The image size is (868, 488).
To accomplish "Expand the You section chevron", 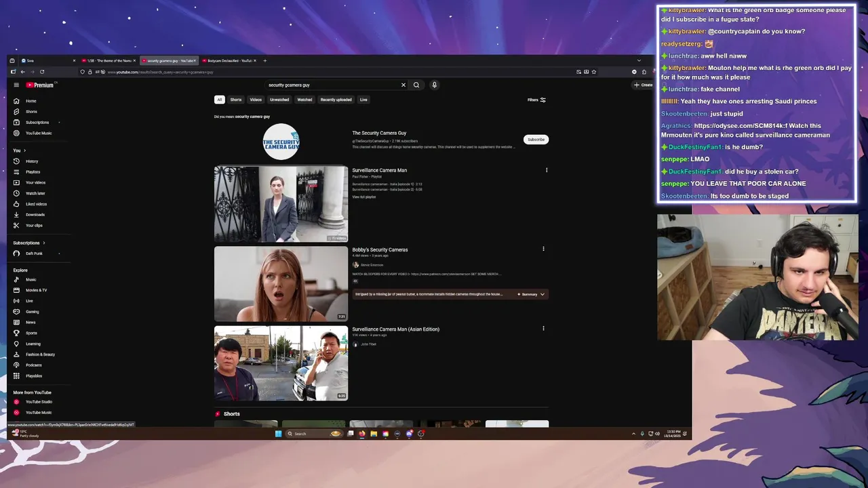I will pos(24,150).
